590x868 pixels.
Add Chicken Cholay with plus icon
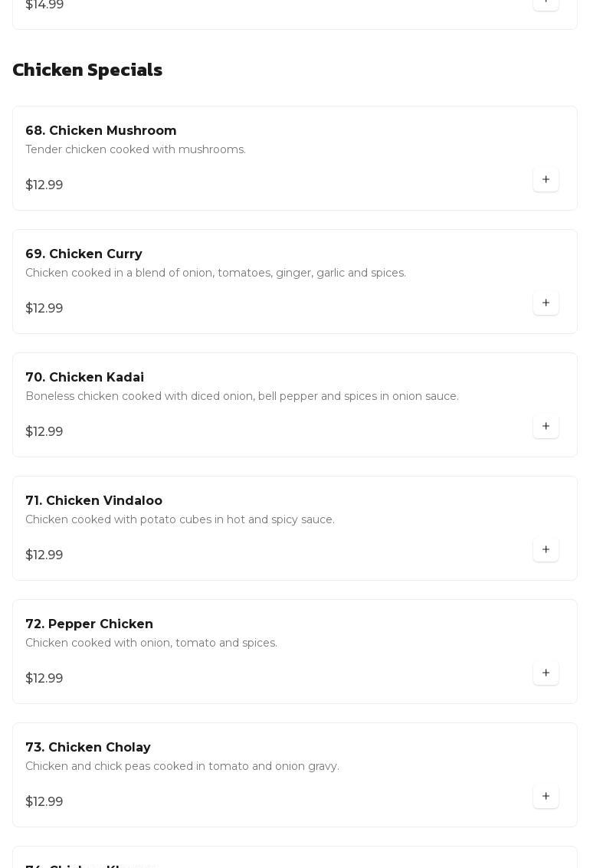pyautogui.click(x=546, y=797)
